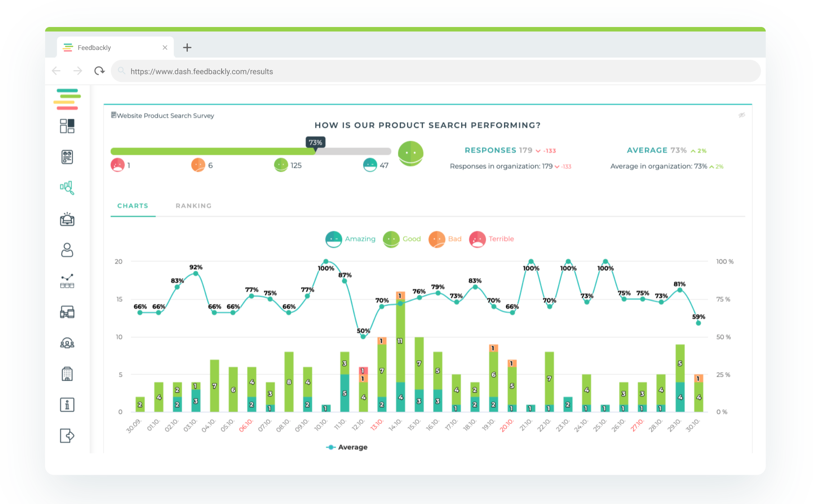
Task: Select the analytics results icon in the sidebar
Action: (67, 188)
